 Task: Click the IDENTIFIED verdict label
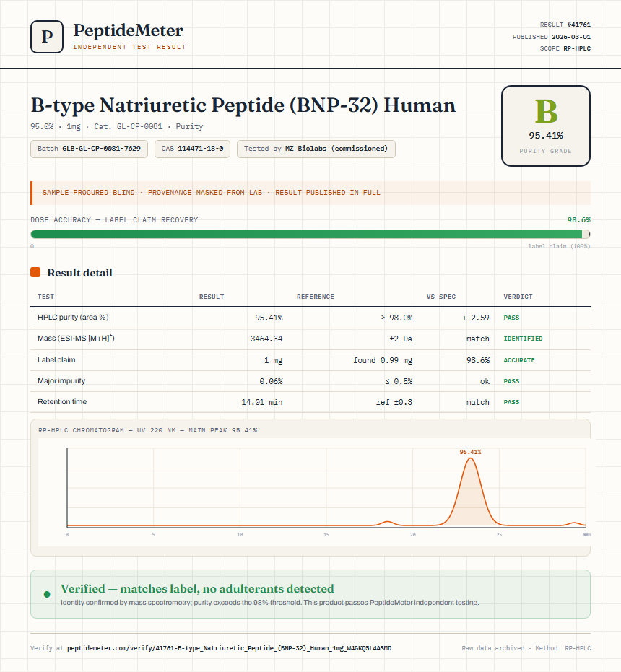click(523, 339)
